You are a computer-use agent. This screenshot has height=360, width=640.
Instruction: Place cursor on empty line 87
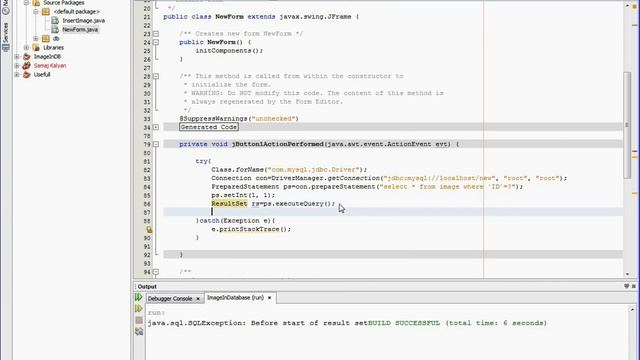393,212
